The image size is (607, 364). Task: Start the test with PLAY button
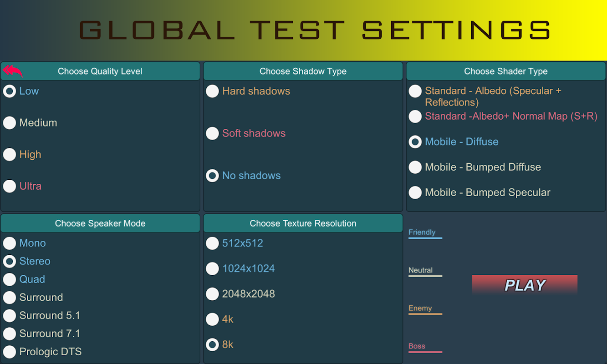[x=525, y=285]
